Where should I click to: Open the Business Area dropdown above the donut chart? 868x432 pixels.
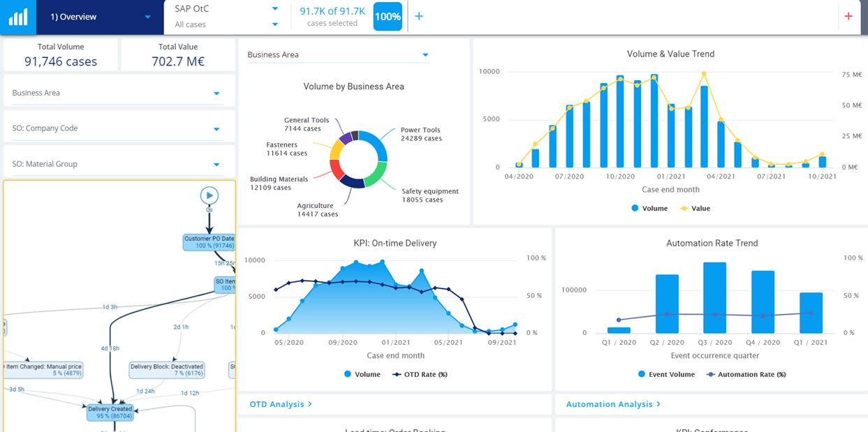(338, 54)
